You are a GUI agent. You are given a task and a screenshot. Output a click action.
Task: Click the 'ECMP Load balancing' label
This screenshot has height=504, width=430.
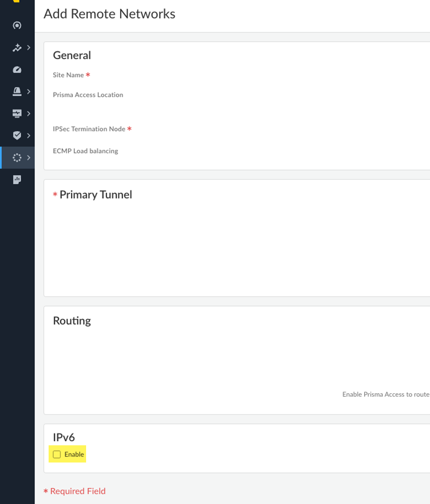pos(86,151)
